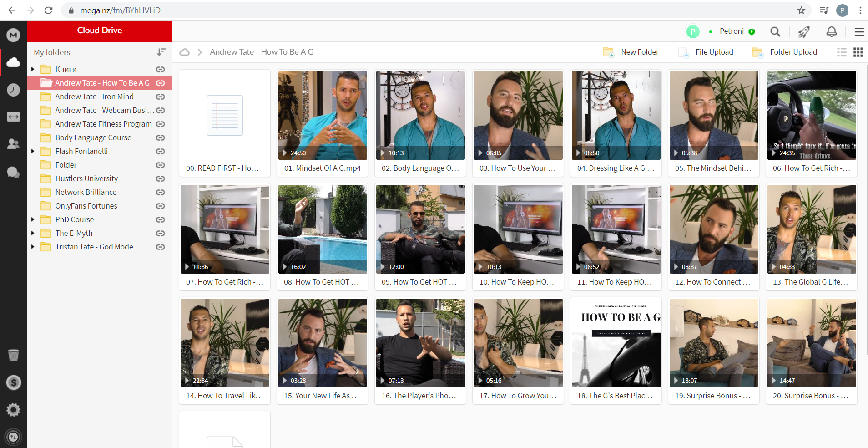Open the Chat bubbles icon in sidebar
The image size is (868, 448).
coord(13,172)
